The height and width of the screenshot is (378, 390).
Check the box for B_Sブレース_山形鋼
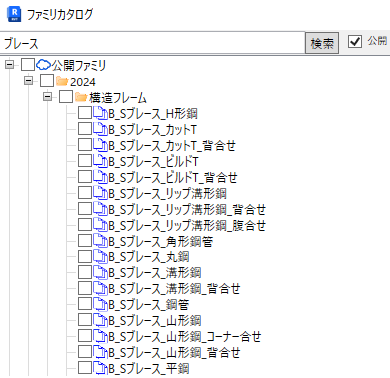click(85, 320)
